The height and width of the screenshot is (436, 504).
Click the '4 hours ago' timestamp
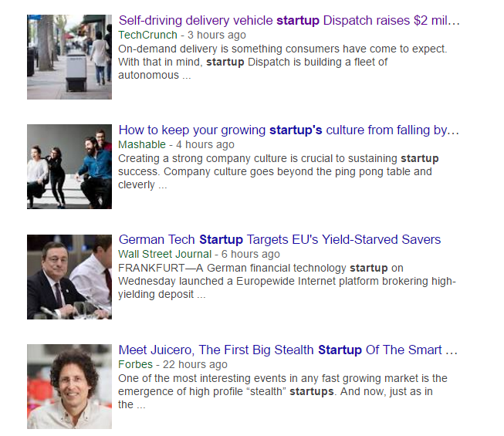click(205, 144)
